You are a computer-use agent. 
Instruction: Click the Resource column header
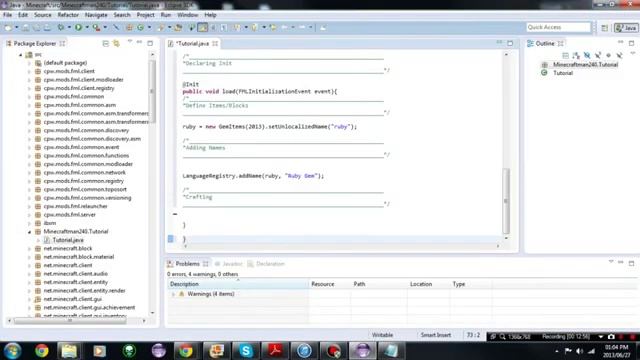pyautogui.click(x=329, y=284)
